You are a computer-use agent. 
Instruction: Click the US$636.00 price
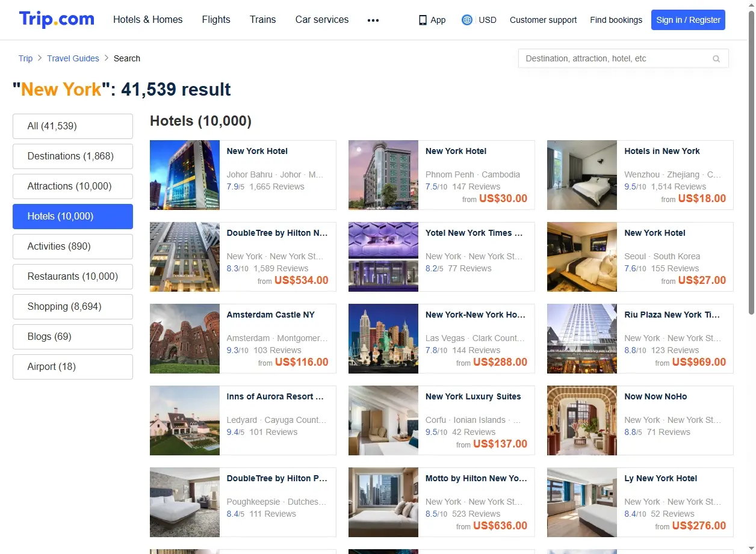(x=500, y=526)
